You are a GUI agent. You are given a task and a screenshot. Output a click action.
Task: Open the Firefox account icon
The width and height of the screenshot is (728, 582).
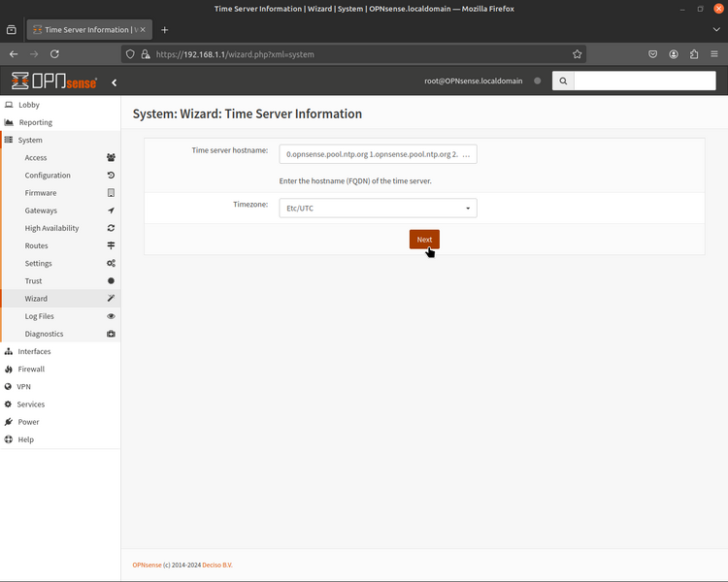(674, 54)
